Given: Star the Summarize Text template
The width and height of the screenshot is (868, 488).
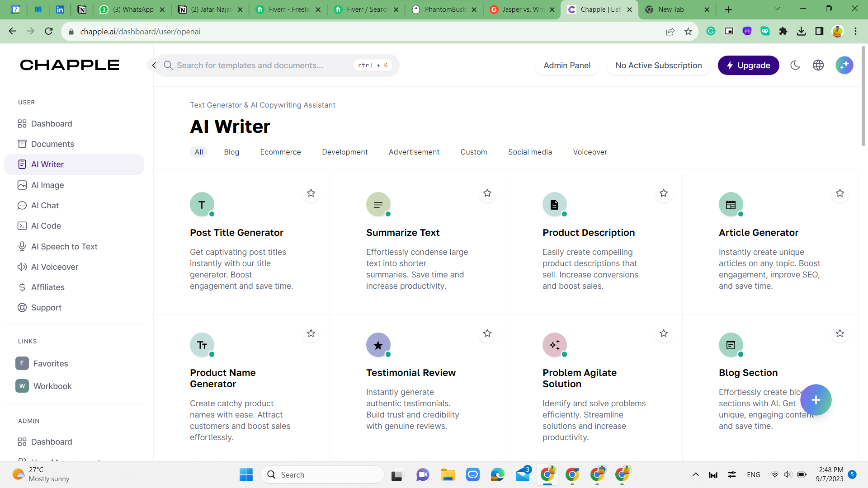Looking at the screenshot, I should pyautogui.click(x=487, y=193).
